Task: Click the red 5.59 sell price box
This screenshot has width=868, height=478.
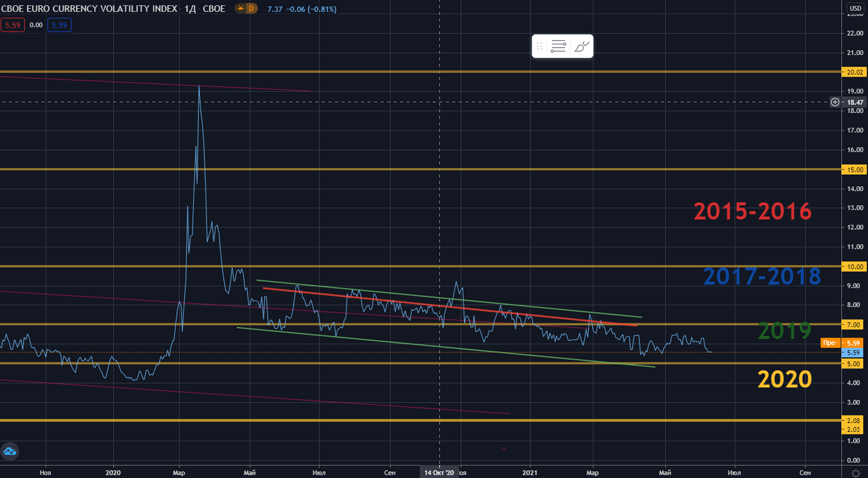Action: point(11,25)
